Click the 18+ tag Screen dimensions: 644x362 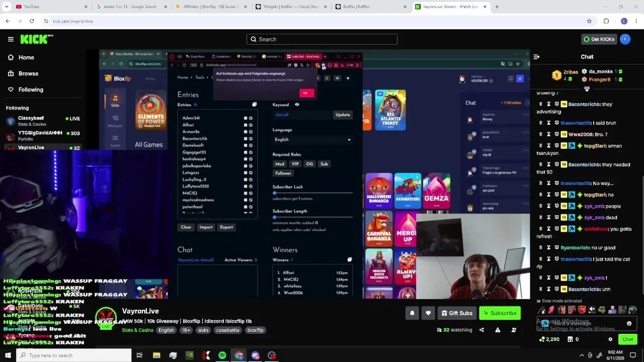186,330
